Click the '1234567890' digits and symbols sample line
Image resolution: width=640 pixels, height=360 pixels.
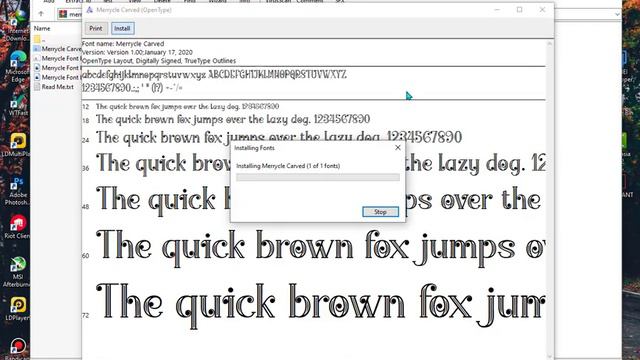click(133, 88)
